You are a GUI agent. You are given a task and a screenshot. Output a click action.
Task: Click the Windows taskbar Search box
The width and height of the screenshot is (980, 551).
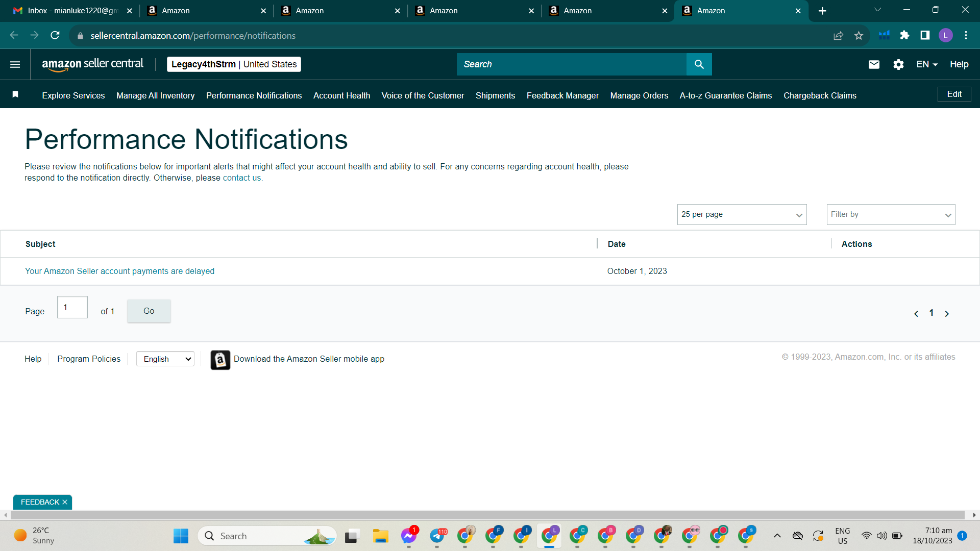(x=267, y=536)
